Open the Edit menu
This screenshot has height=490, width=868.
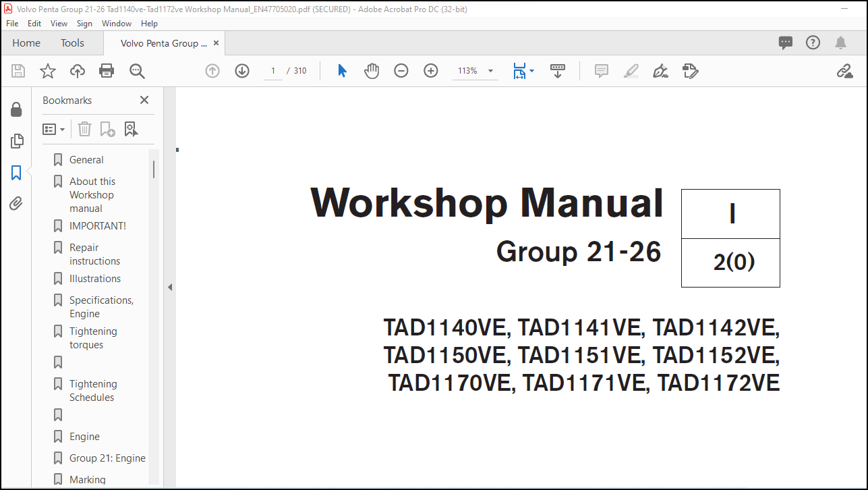(x=34, y=23)
